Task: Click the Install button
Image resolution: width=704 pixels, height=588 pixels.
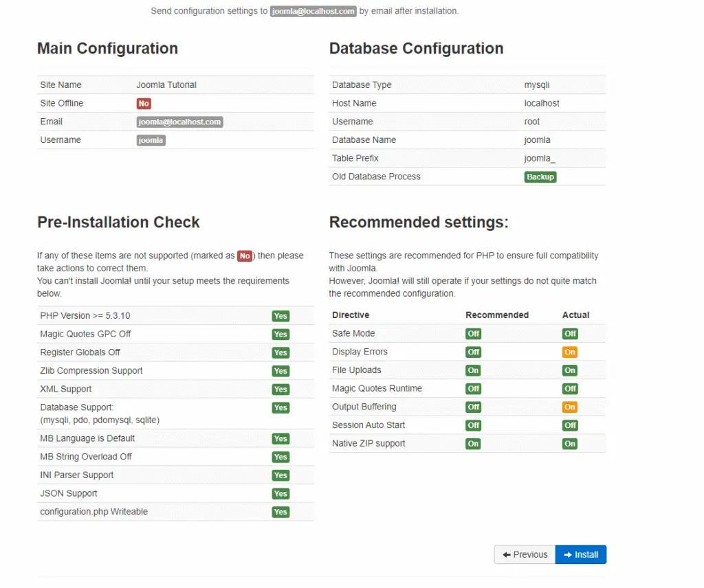Action: [580, 554]
